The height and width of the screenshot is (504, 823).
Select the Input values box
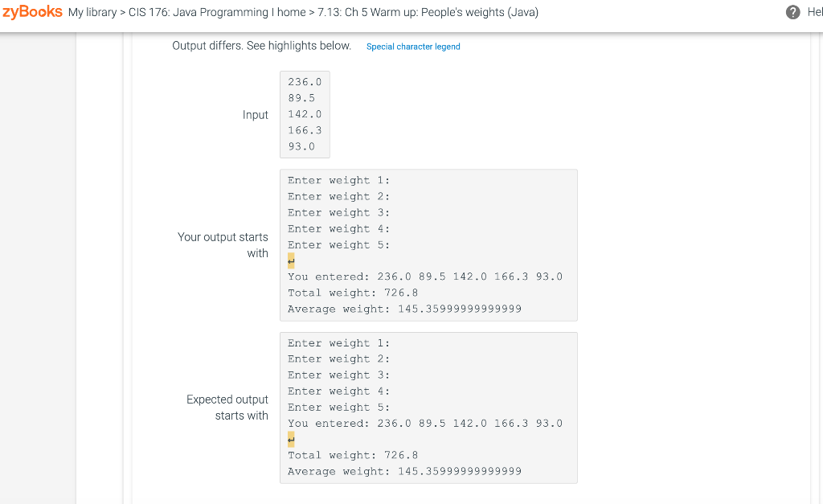(x=305, y=114)
